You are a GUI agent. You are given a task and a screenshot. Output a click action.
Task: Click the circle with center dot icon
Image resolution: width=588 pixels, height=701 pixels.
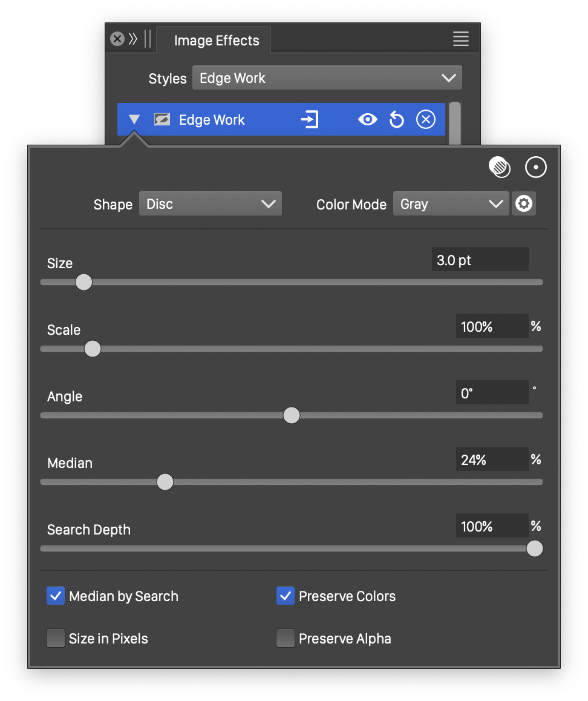tap(535, 168)
